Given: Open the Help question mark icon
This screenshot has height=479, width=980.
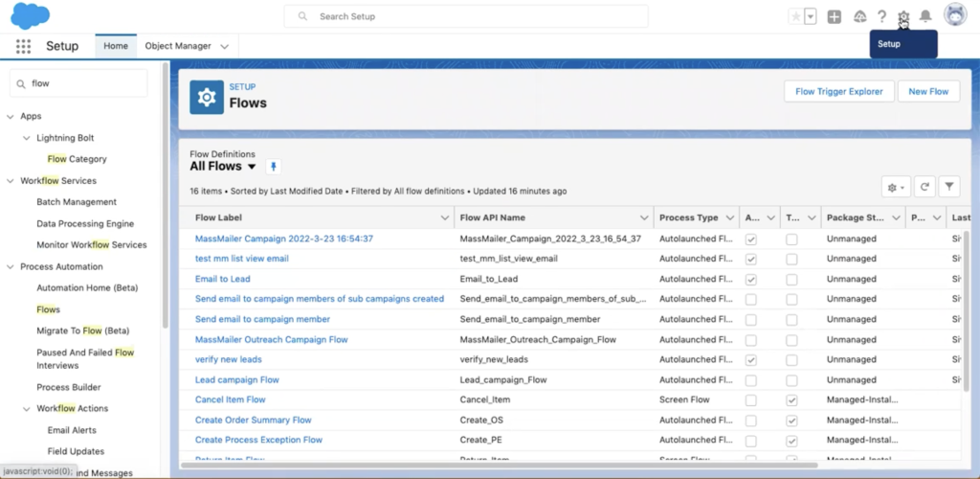Looking at the screenshot, I should click(x=881, y=16).
